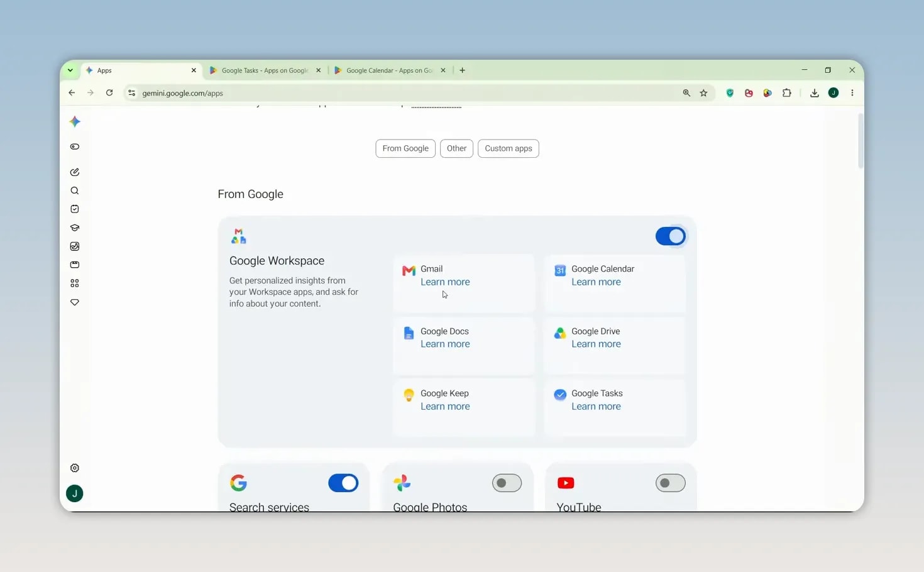Screen dimensions: 924x572
Task: Click the blue Google Docs icon
Action: [409, 333]
